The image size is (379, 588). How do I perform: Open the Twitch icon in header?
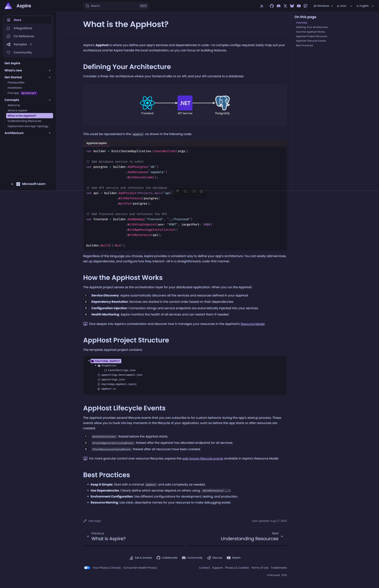305,6
